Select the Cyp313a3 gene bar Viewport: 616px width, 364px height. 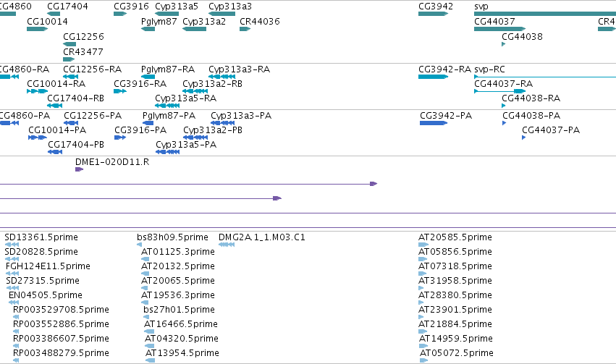[222, 14]
